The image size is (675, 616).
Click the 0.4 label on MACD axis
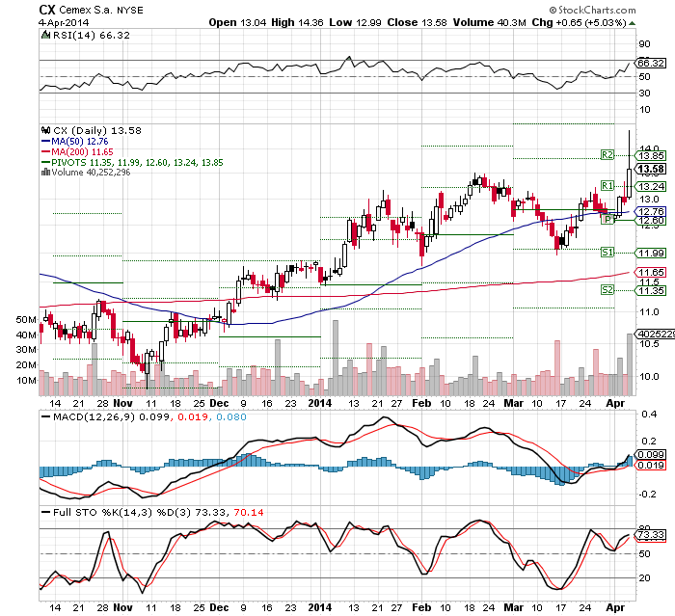[649, 415]
